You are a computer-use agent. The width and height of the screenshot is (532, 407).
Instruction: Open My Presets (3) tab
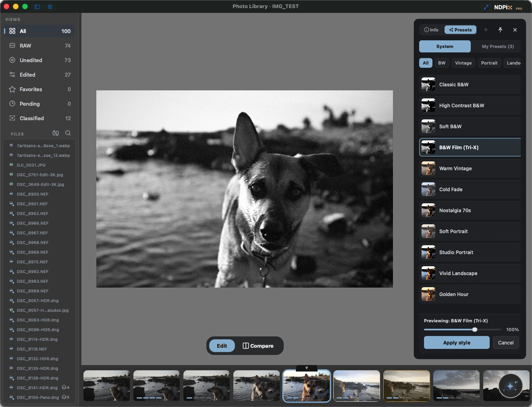click(498, 46)
